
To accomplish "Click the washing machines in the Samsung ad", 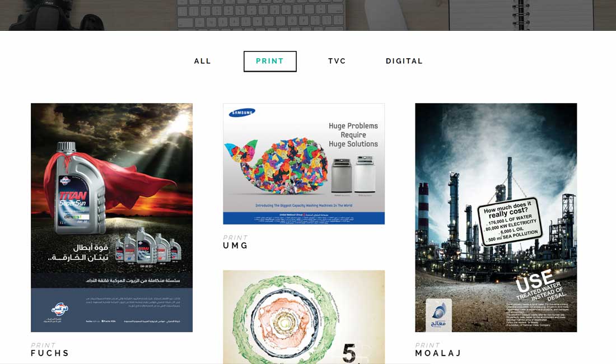I will [353, 175].
